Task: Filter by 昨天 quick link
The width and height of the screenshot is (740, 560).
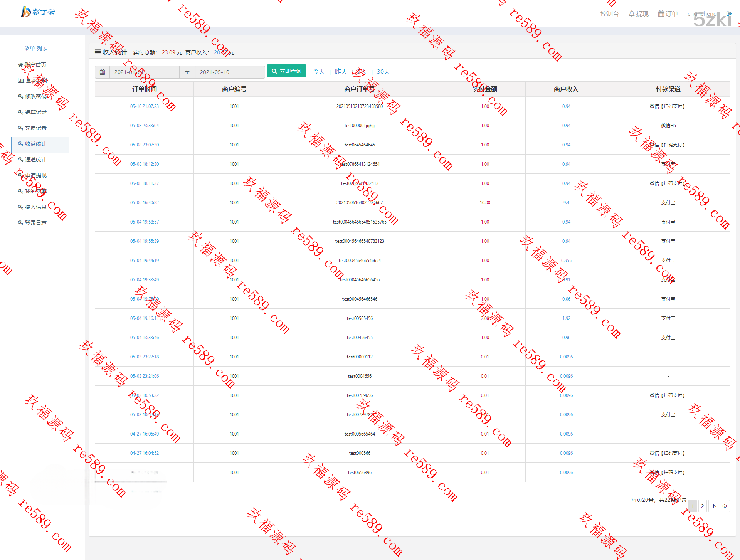Action: click(341, 72)
